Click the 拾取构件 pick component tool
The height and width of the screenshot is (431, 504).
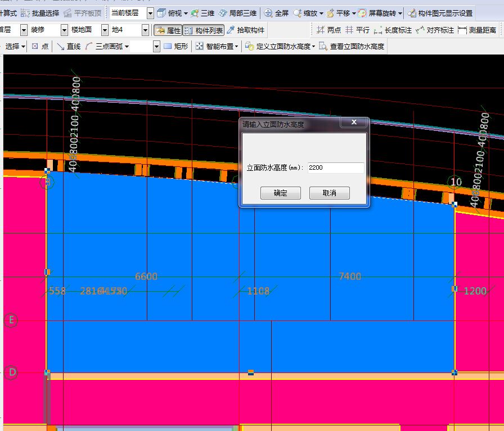(x=246, y=30)
